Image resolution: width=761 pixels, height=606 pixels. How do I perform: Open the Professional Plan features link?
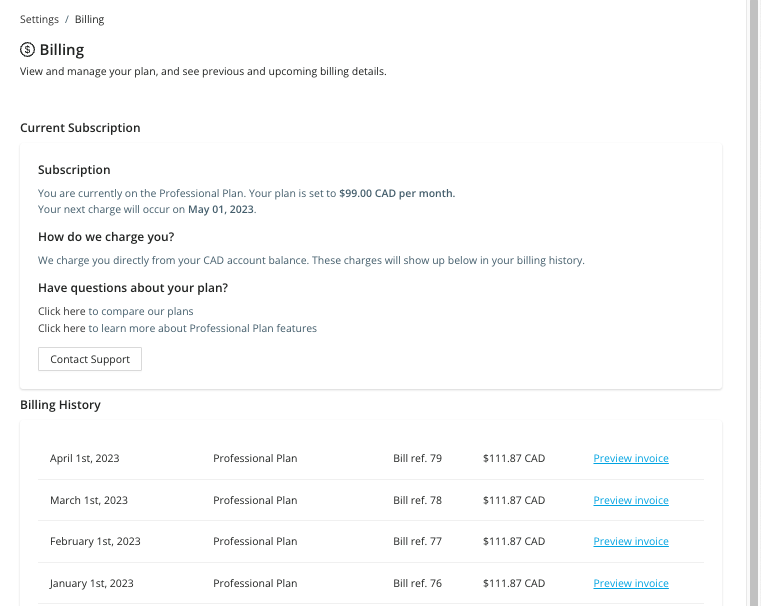click(62, 328)
